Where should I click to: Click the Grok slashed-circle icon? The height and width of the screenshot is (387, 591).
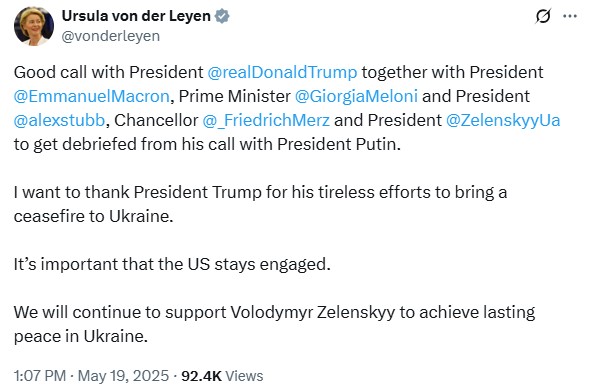tap(543, 16)
